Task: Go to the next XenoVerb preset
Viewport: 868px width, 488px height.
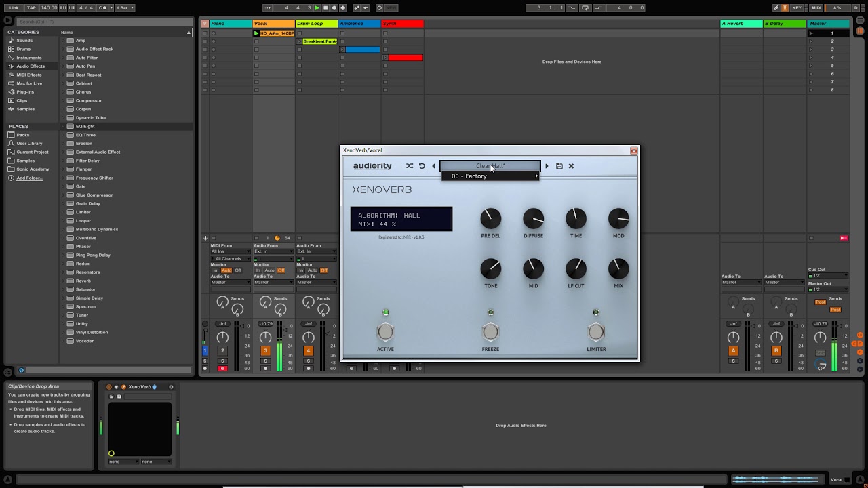Action: pos(547,166)
